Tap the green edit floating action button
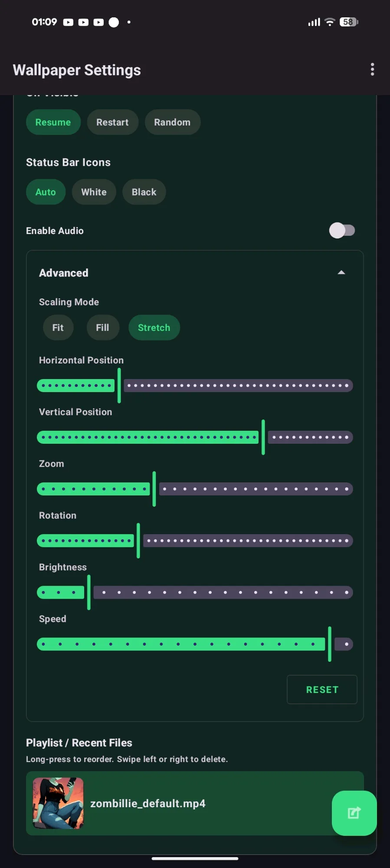Image resolution: width=390 pixels, height=868 pixels. tap(354, 813)
